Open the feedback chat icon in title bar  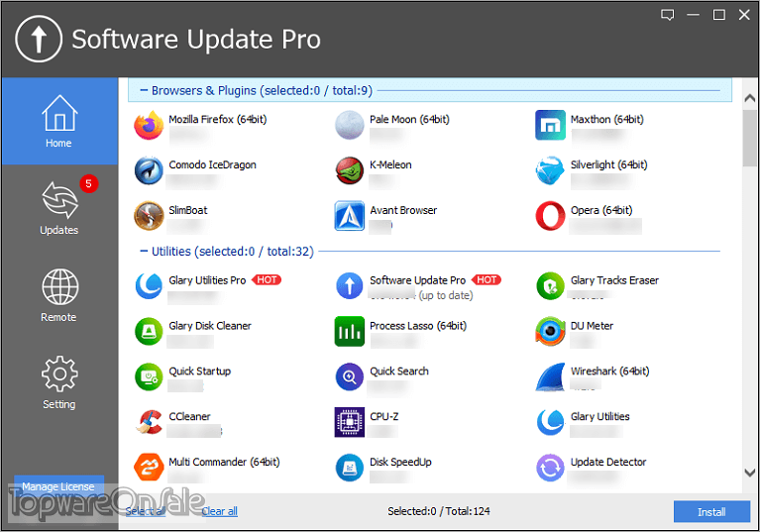[x=668, y=15]
